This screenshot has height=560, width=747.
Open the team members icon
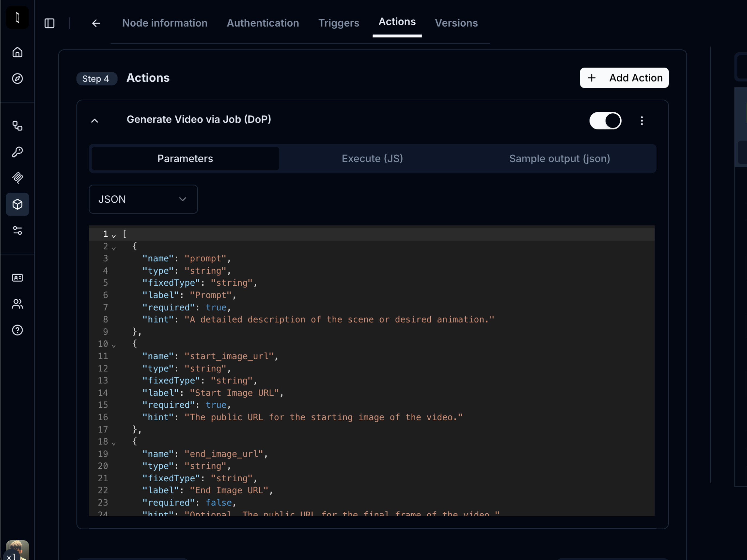[x=17, y=304]
